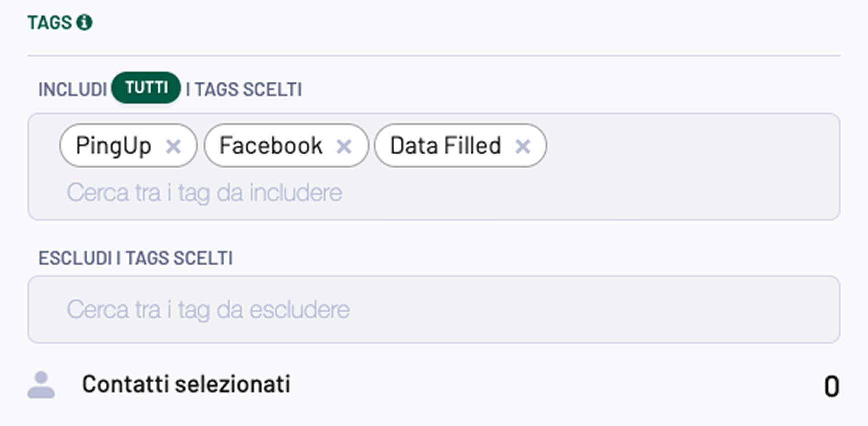Remove the Data Filled tag
Image resolution: width=868 pixels, height=426 pixels.
[523, 147]
